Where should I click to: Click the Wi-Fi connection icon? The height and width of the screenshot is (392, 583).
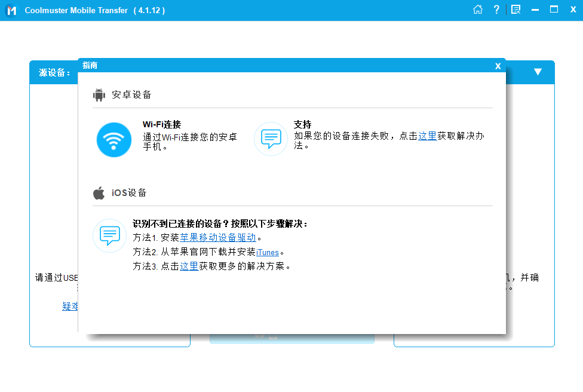tap(113, 139)
